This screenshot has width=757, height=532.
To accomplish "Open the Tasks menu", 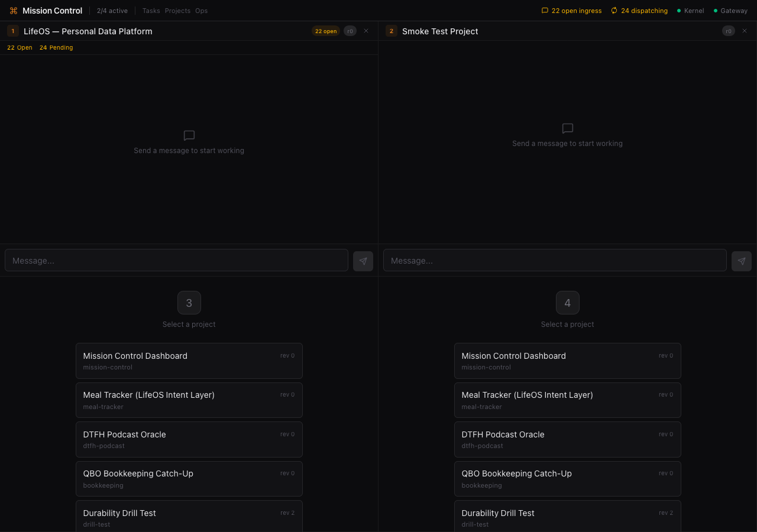I will 151,11.
